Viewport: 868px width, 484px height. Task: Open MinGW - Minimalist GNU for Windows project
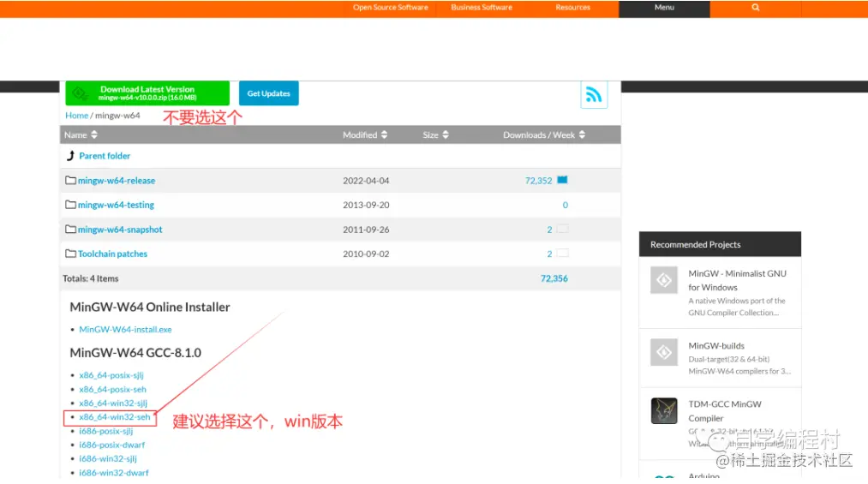[x=737, y=280]
